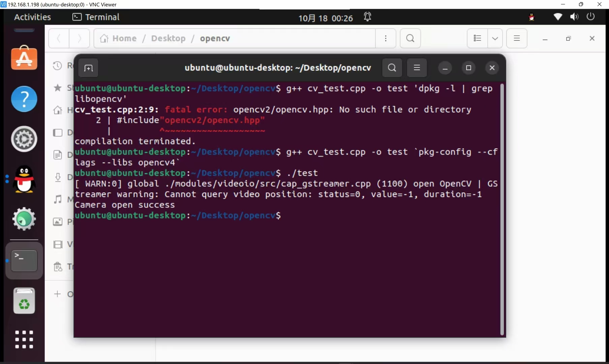The image size is (609, 364).
Task: Click the terminal search icon
Action: click(x=392, y=68)
